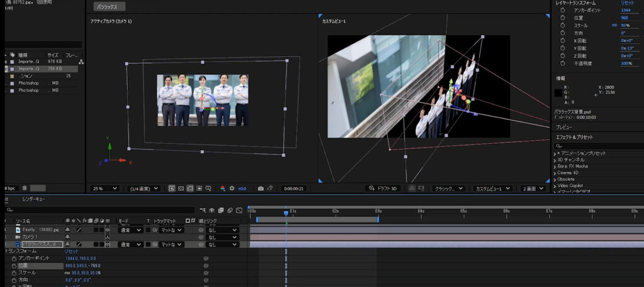Screen dimensions: 644x287
Task: Toggle the transparency grid icon in viewer
Action: tap(181, 188)
